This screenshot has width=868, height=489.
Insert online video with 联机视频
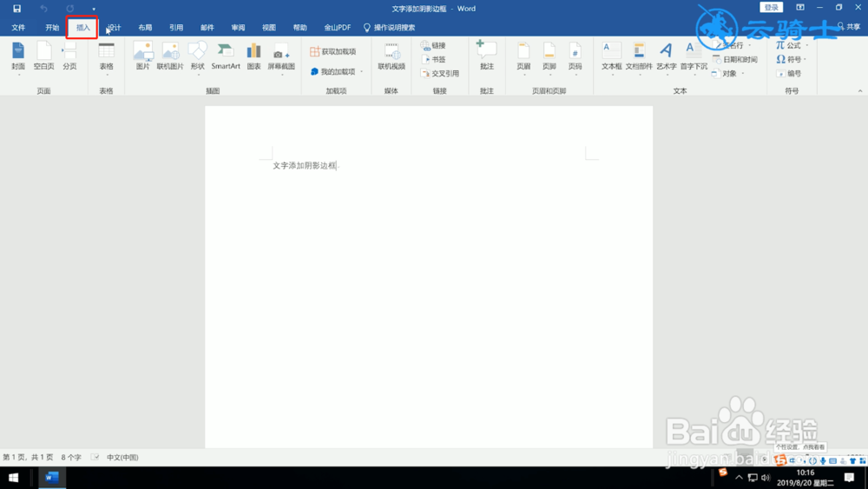pos(391,56)
